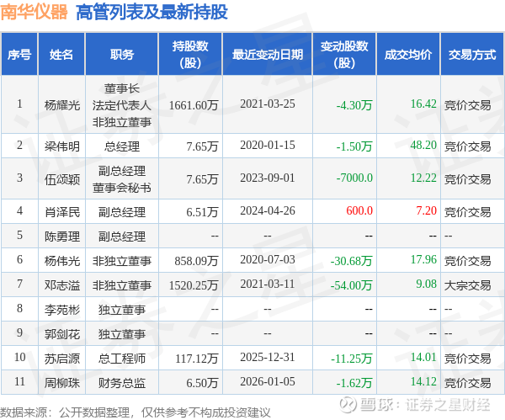Click the Xueqiu snowball logo icon
The width and height of the screenshot is (505, 420).
(x=348, y=404)
